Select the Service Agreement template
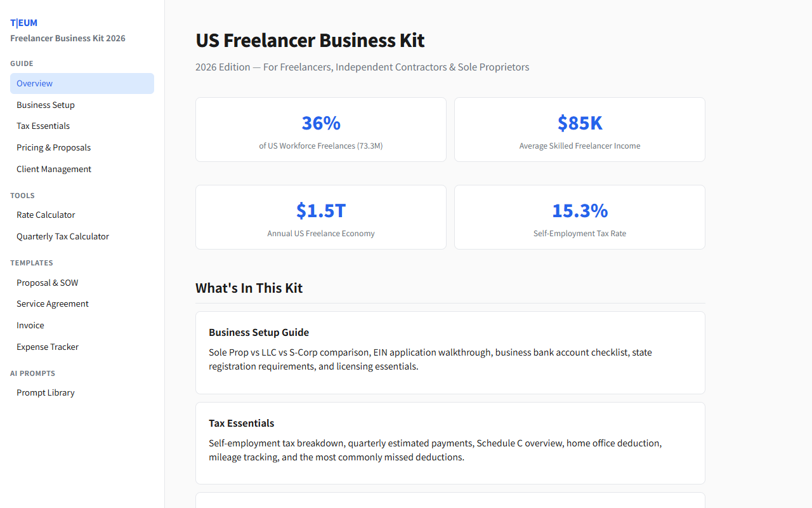Screen dimensions: 812x508 pyautogui.click(x=52, y=304)
